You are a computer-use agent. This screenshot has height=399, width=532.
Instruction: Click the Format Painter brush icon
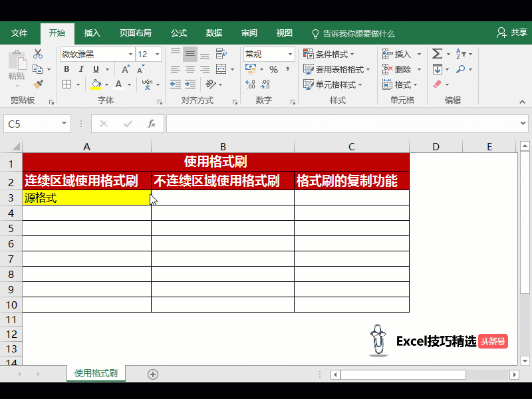[38, 84]
